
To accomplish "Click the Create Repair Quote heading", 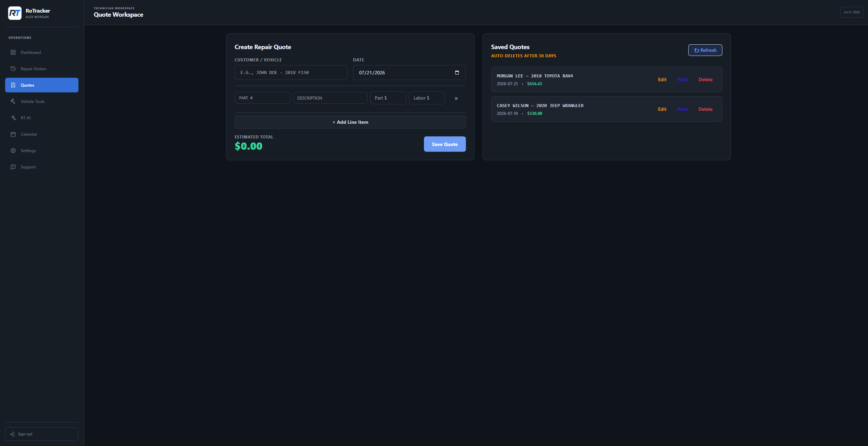I will (x=263, y=47).
